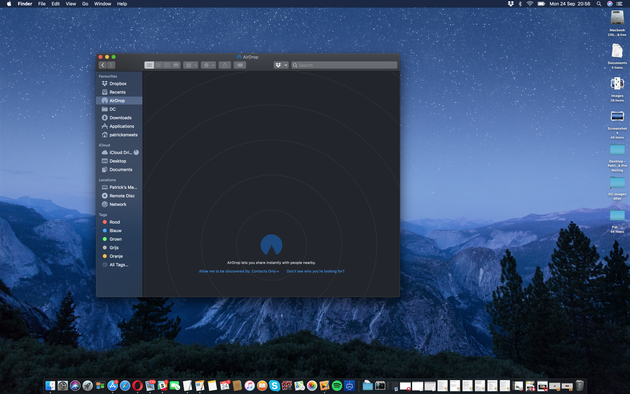This screenshot has width=630, height=394.
Task: Open iTunes from the Dock
Action: [x=250, y=386]
